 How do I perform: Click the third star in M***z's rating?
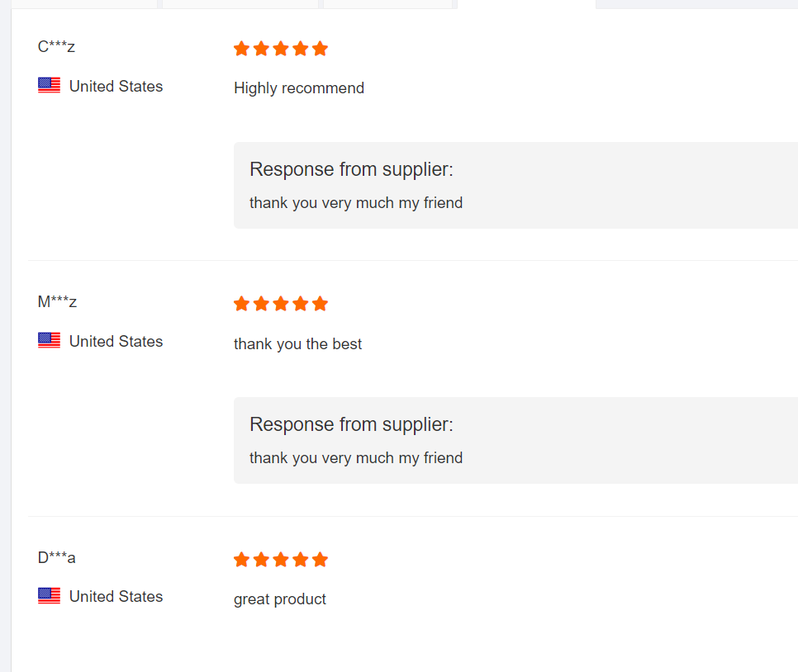point(281,304)
